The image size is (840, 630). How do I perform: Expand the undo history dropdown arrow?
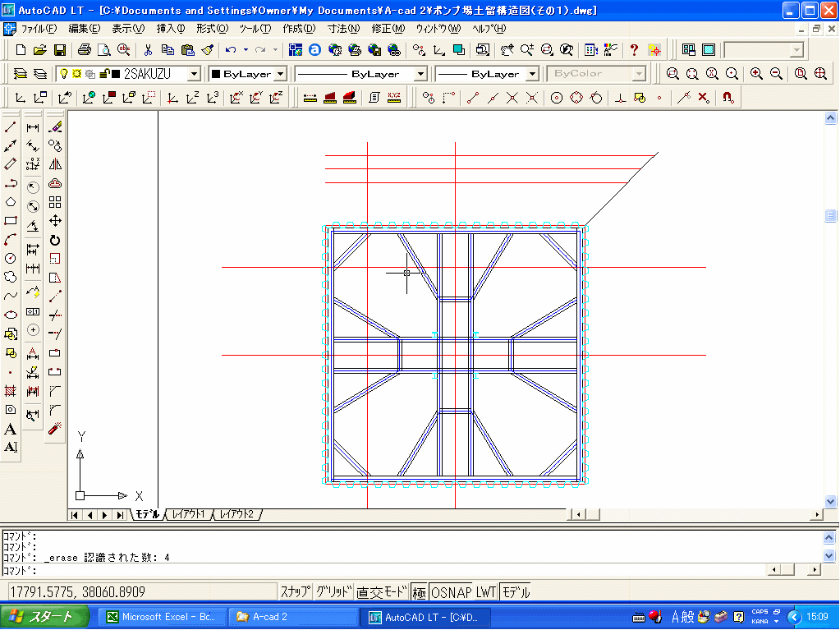[x=246, y=50]
